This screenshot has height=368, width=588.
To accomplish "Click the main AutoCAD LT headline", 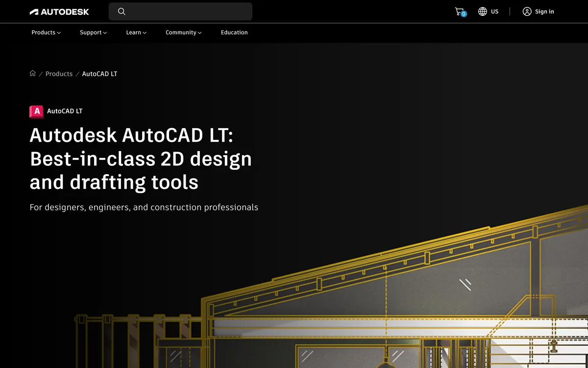I will 141,158.
